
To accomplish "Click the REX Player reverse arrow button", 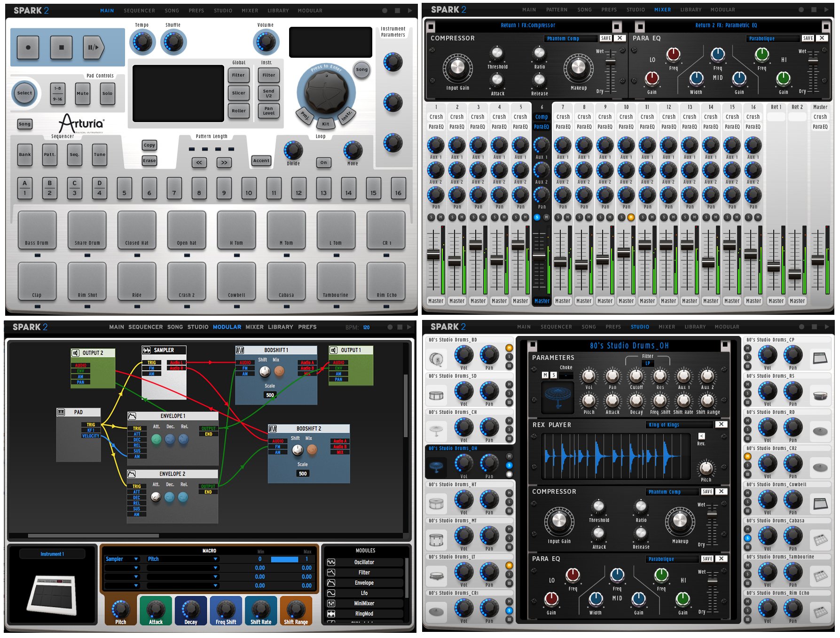I will coord(701,436).
